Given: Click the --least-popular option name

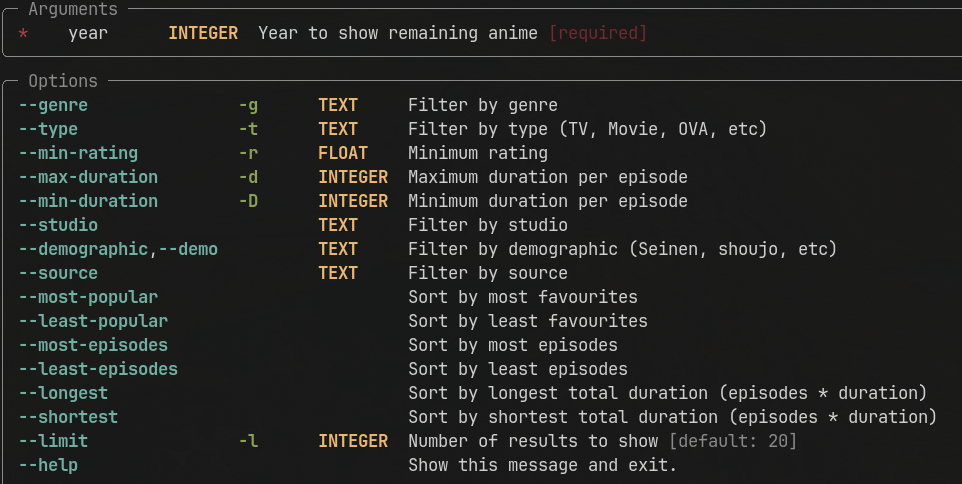Looking at the screenshot, I should [93, 321].
